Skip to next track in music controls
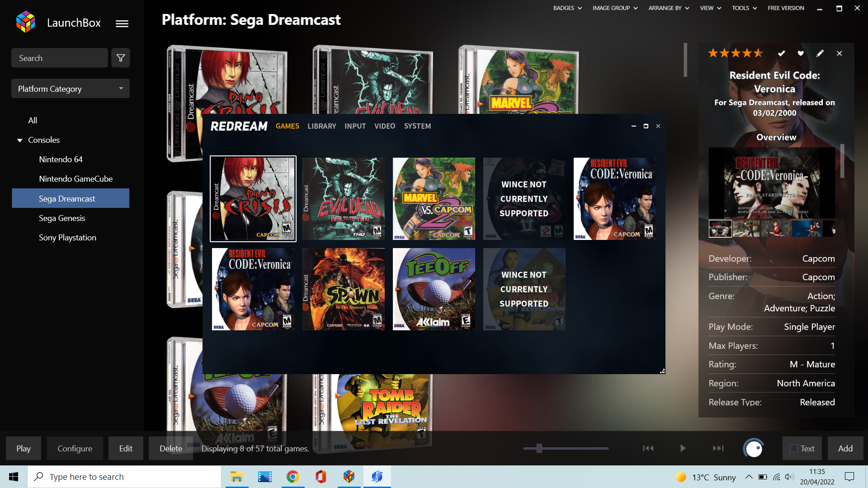Image resolution: width=868 pixels, height=488 pixels. [718, 448]
